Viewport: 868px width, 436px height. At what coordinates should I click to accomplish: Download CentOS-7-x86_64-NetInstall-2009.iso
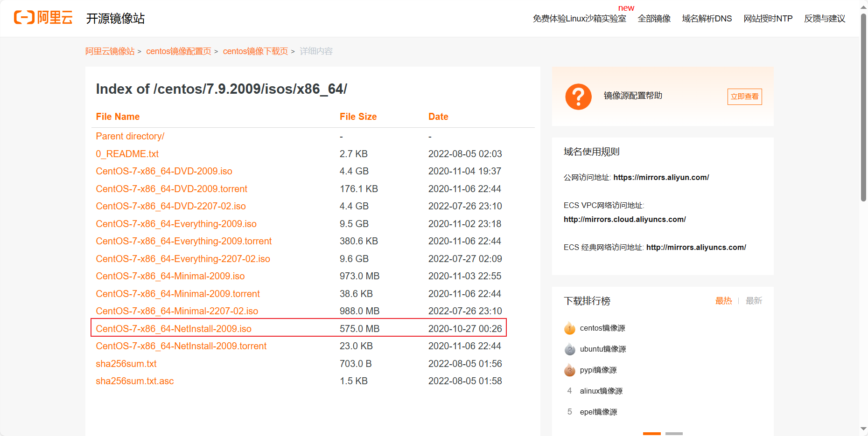[x=174, y=329]
